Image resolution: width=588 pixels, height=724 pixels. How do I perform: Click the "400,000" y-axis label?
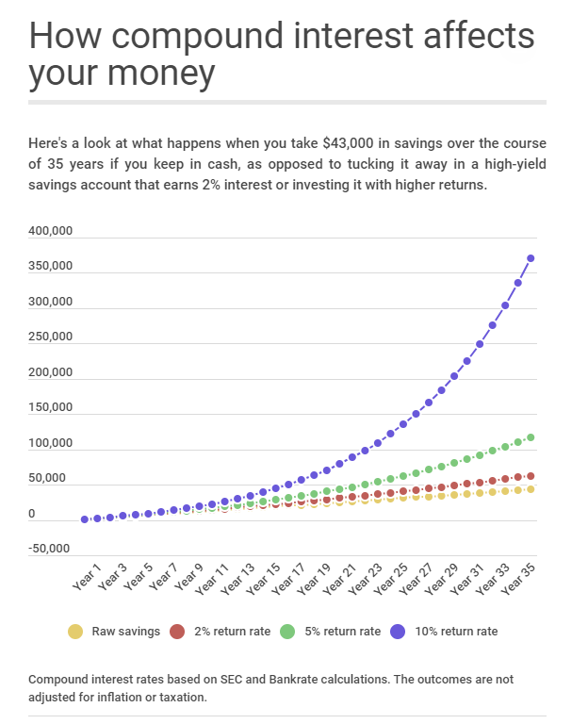tap(51, 232)
